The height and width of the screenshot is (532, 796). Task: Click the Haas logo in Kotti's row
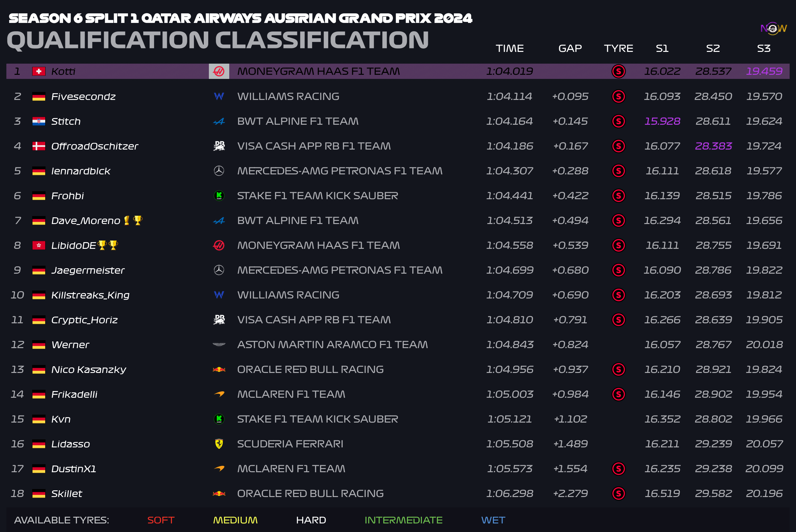tap(219, 71)
